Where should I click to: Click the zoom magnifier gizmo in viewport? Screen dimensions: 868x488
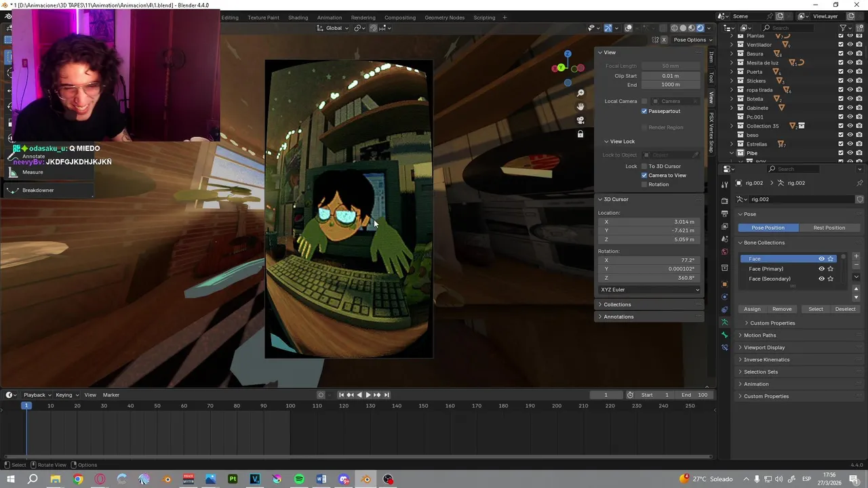(x=580, y=93)
